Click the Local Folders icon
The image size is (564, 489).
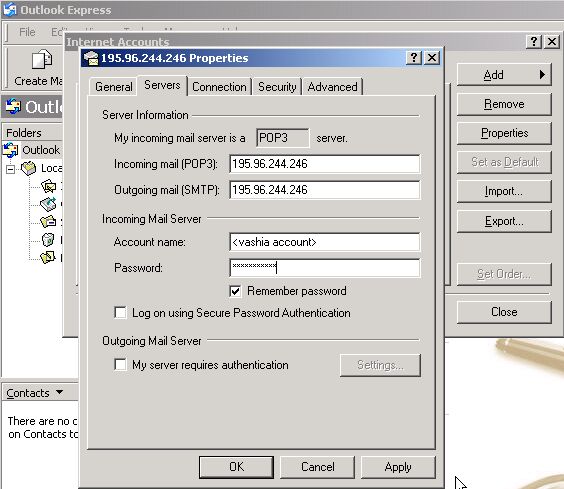point(29,168)
